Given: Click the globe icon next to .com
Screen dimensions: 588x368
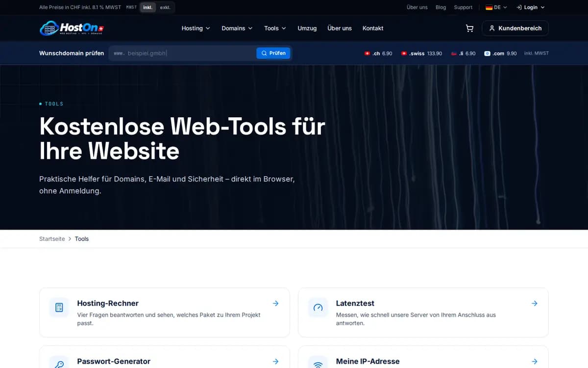Looking at the screenshot, I should pyautogui.click(x=487, y=53).
